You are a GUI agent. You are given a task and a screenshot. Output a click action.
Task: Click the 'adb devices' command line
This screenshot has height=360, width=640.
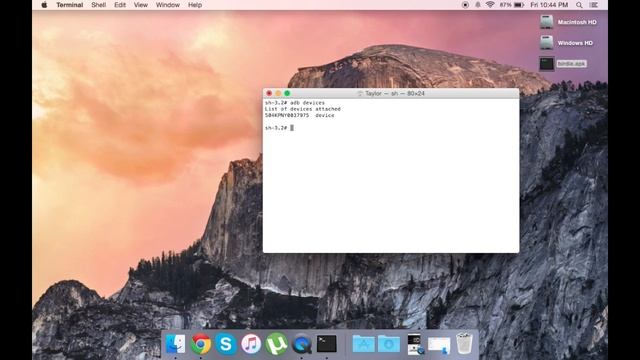coord(295,103)
